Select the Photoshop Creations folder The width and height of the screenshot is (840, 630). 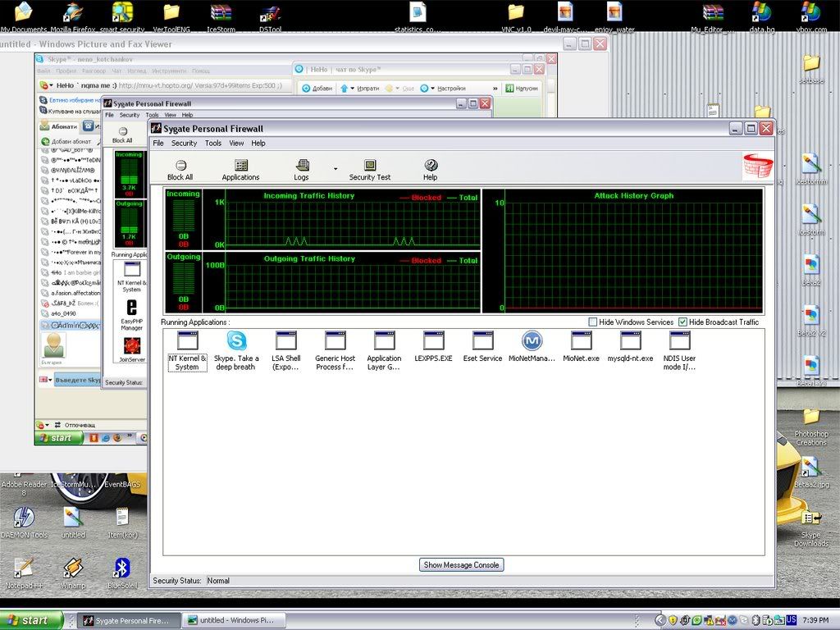pos(811,427)
